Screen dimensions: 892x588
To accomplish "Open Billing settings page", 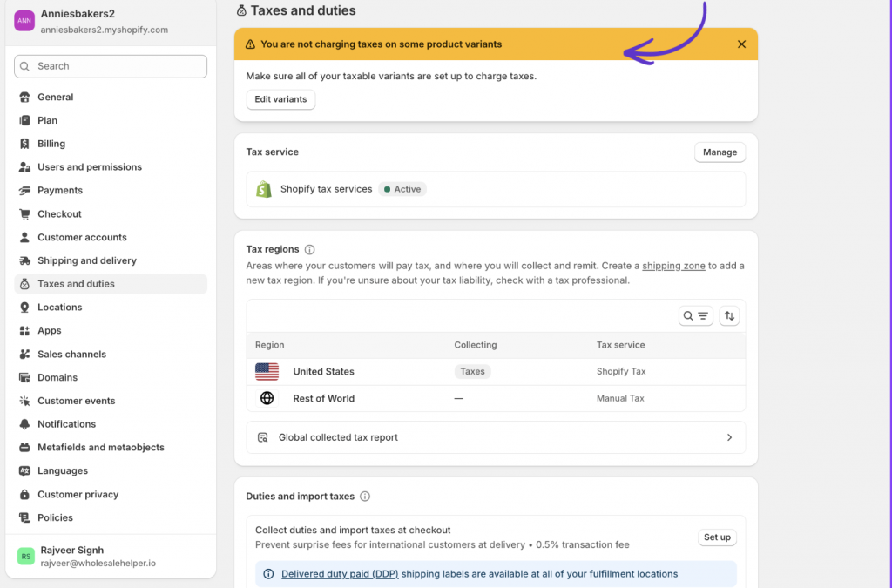I will pyautogui.click(x=111, y=144).
